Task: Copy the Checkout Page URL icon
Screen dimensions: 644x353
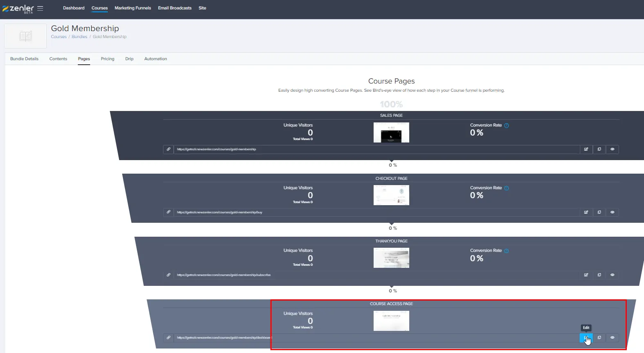Action: (599, 213)
